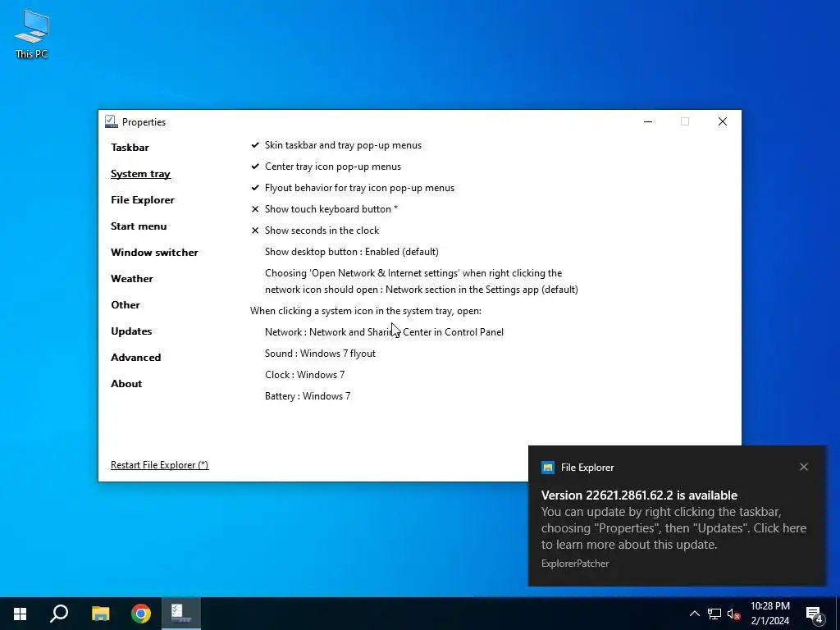Enable Show seconds in the clock

[x=315, y=231]
